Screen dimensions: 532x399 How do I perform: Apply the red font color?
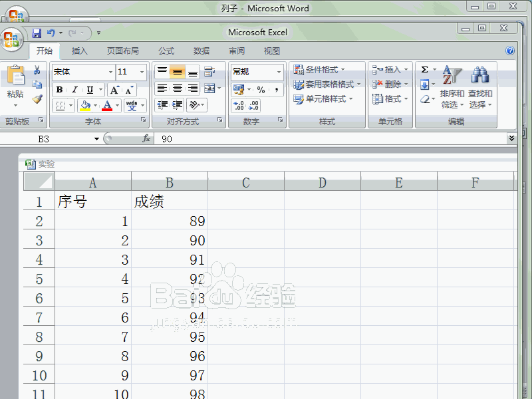coord(107,106)
